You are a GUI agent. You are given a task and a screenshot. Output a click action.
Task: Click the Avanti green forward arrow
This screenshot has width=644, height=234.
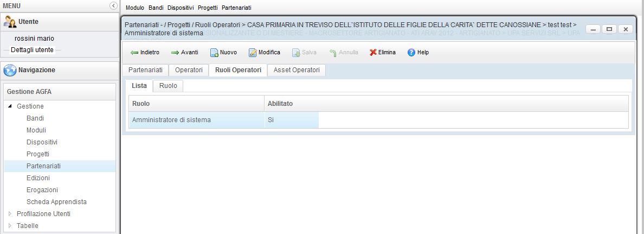tap(175, 53)
